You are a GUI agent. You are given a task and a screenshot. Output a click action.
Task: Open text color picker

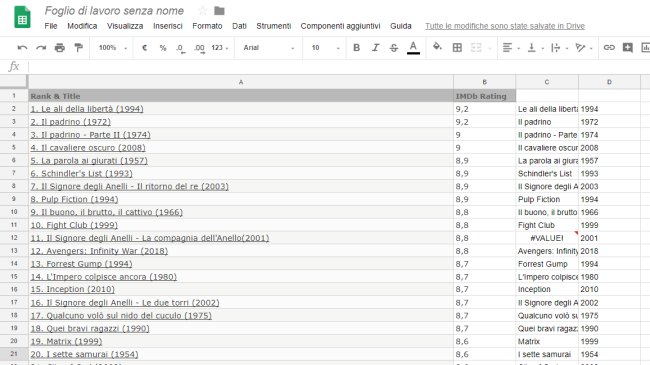coord(413,48)
